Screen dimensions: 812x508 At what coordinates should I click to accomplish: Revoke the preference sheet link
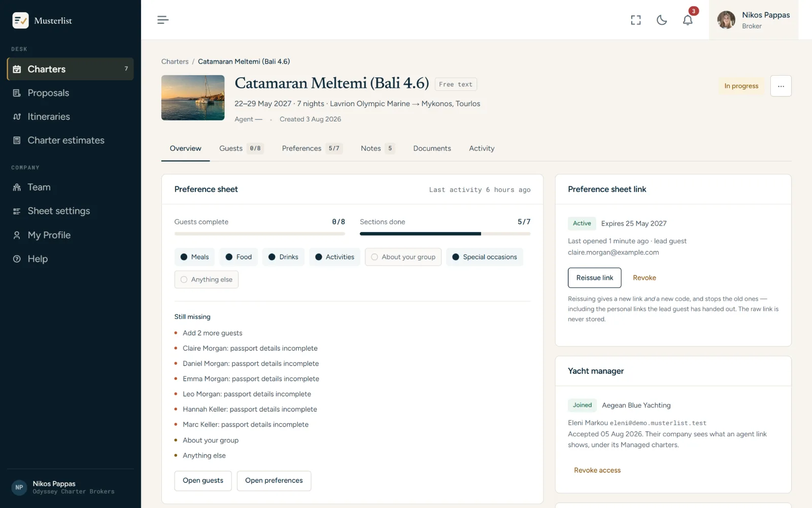click(x=644, y=278)
